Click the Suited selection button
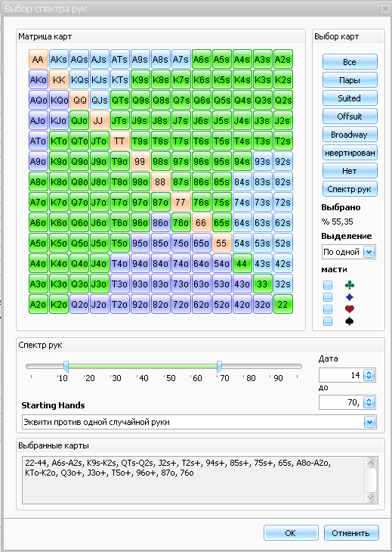392x552 pixels. (350, 98)
